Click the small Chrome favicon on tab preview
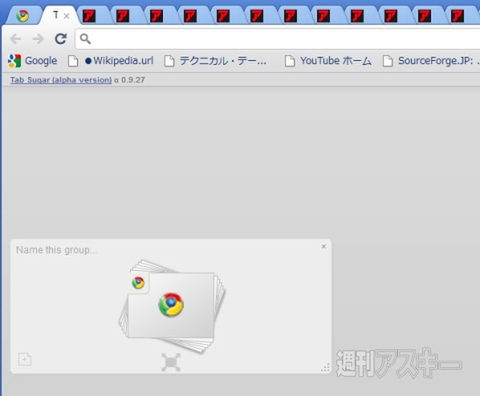Image resolution: width=480 pixels, height=396 pixels. click(x=138, y=283)
